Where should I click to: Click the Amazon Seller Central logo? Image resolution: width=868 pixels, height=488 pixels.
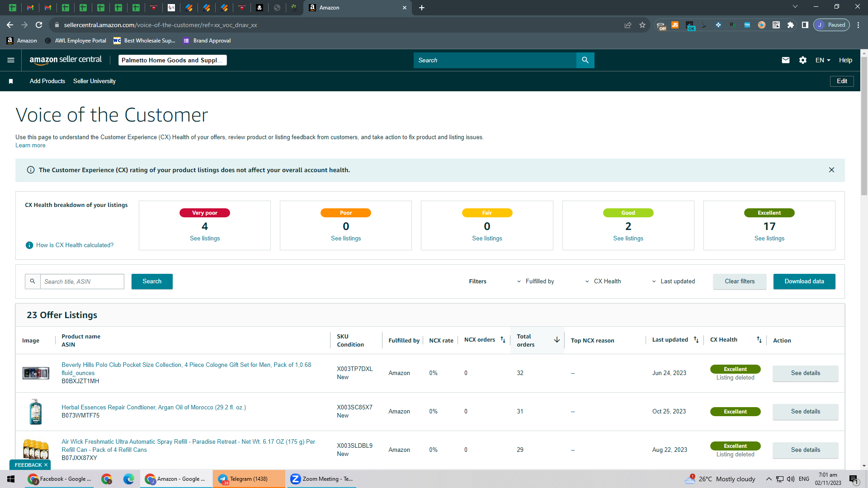click(x=66, y=60)
